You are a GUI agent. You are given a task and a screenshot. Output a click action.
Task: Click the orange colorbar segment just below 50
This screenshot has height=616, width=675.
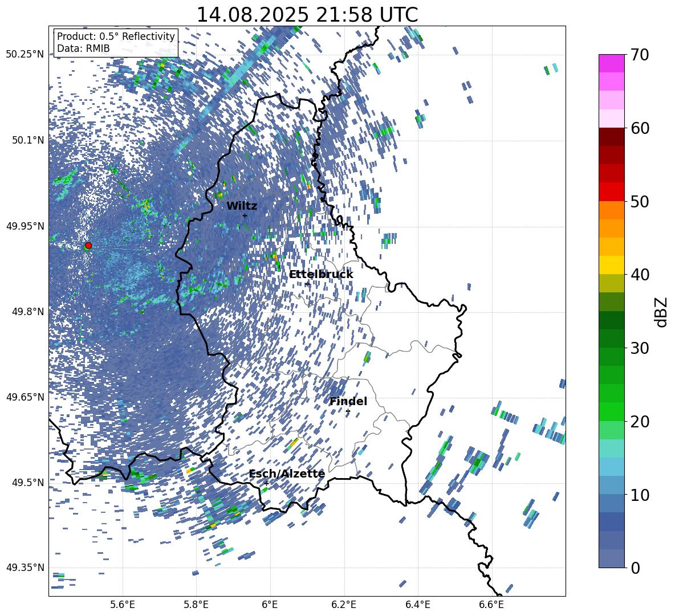[611, 210]
